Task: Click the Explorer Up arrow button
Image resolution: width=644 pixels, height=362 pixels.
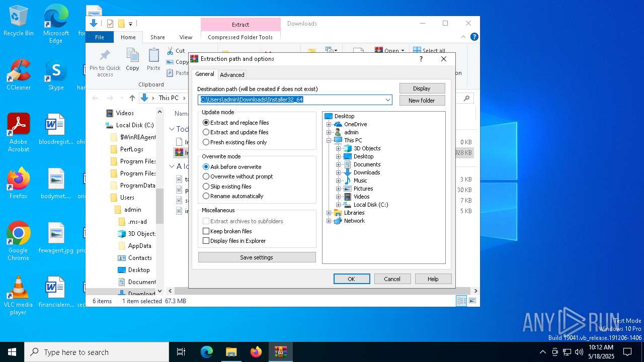Action: [132, 98]
